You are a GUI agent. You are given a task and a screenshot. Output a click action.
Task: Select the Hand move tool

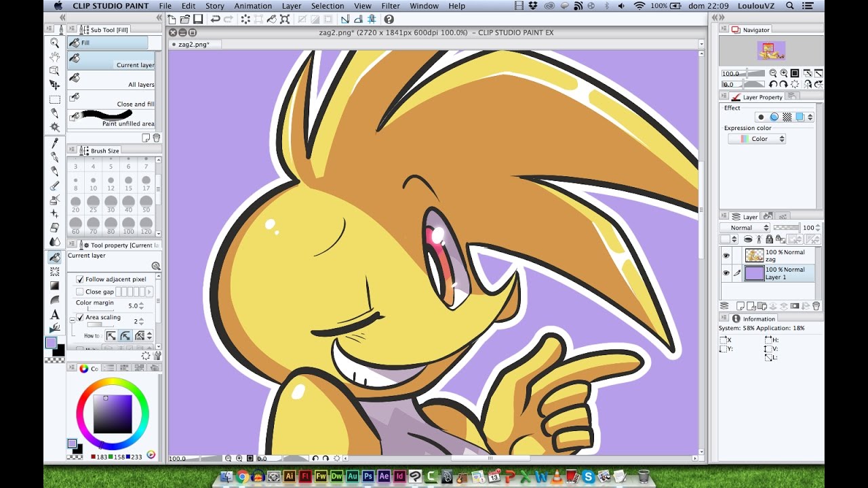pos(55,57)
